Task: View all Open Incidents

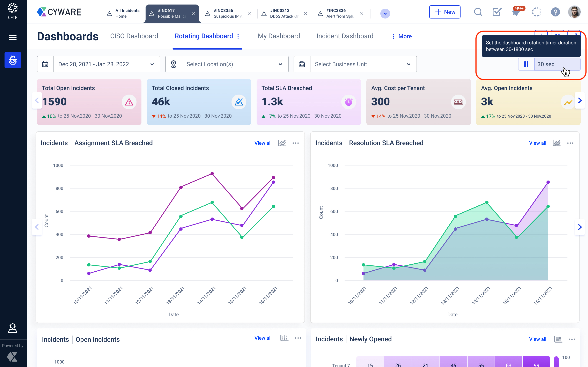Action: [x=263, y=338]
